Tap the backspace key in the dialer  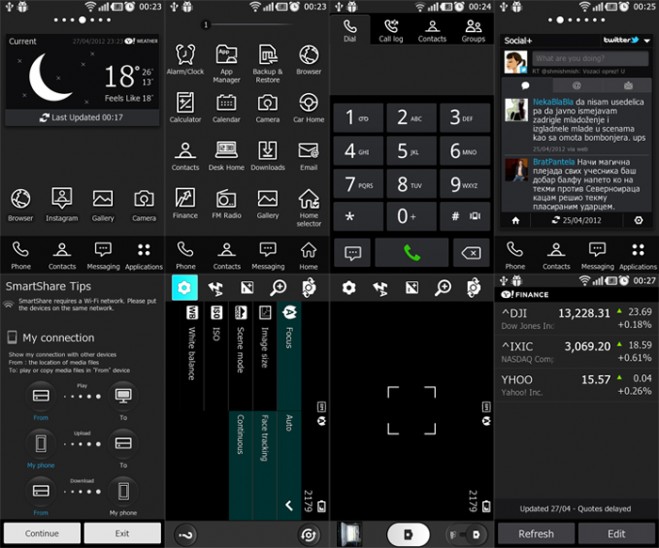pyautogui.click(x=471, y=253)
